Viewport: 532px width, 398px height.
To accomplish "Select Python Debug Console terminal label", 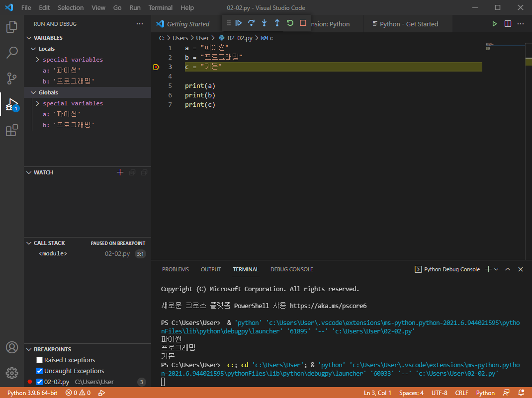I will [447, 269].
